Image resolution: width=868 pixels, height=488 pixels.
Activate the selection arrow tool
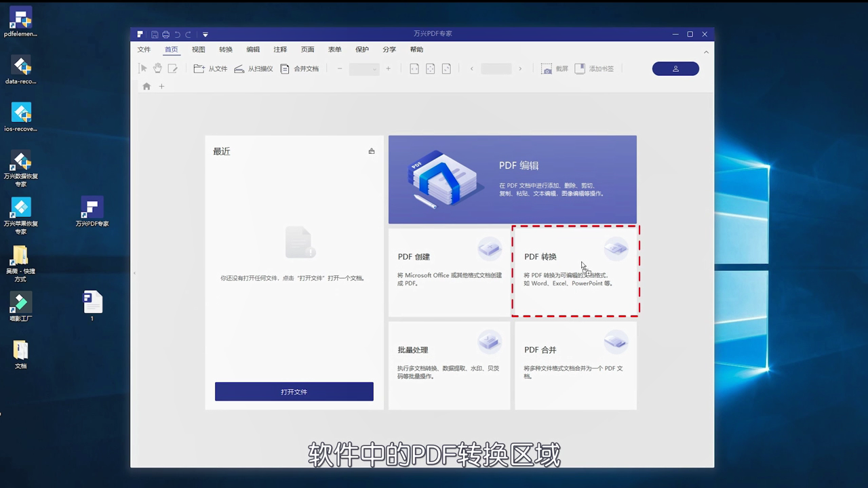tap(143, 68)
